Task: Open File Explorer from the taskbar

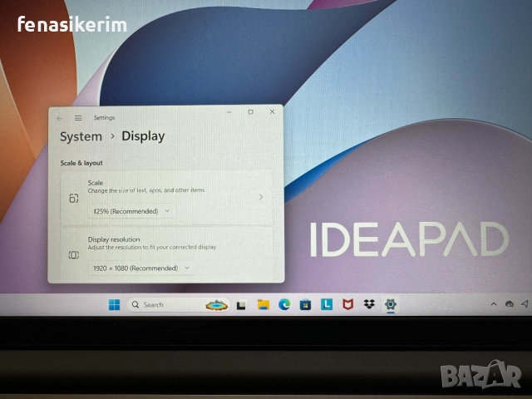Action: 263,305
